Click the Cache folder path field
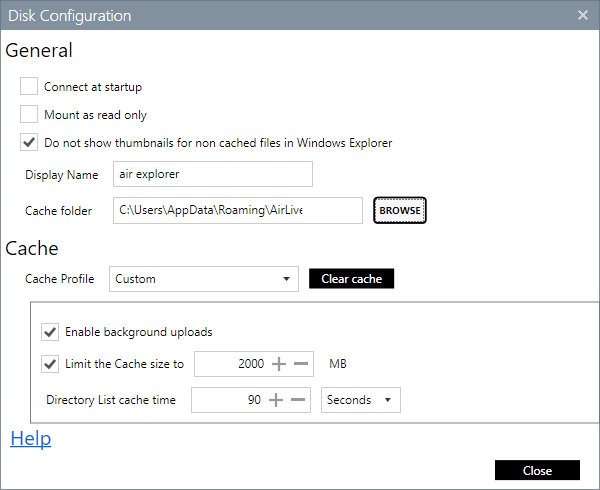 pos(237,211)
